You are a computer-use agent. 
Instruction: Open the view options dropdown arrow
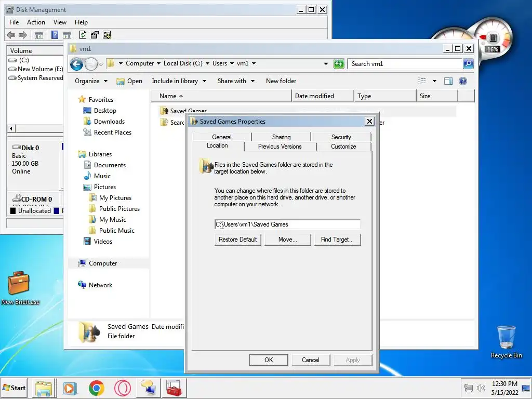pos(434,81)
